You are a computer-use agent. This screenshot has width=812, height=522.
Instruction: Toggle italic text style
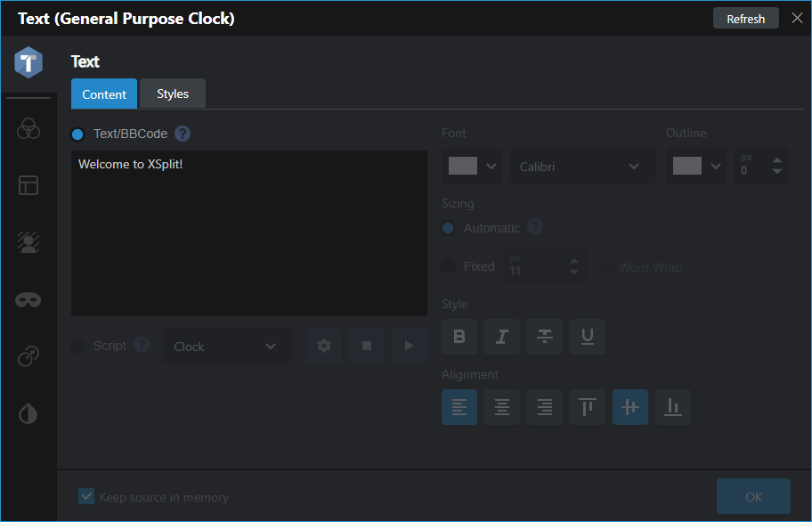click(x=502, y=337)
